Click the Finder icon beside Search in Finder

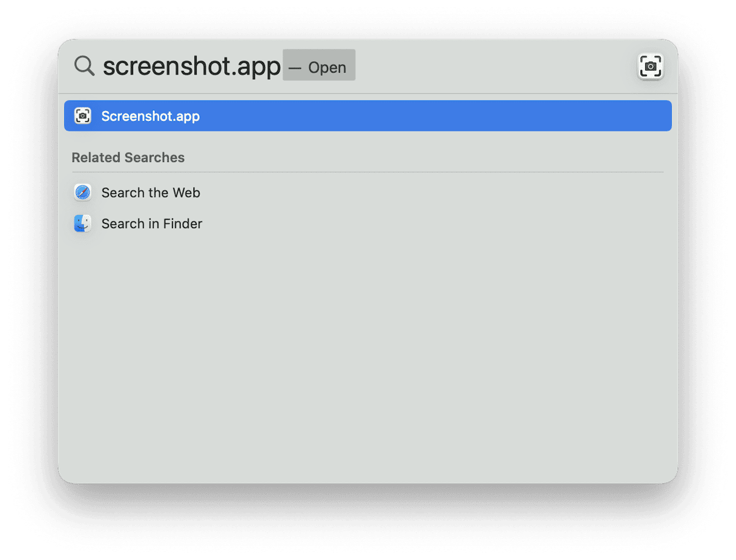82,223
